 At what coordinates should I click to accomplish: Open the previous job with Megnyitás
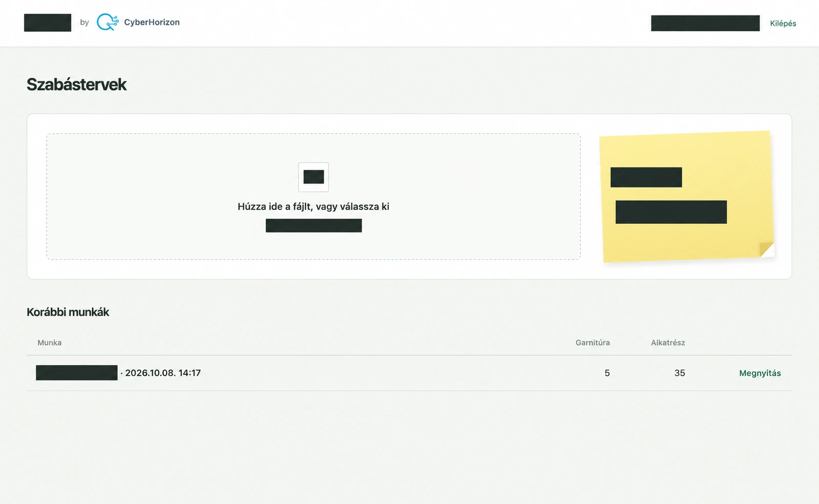pyautogui.click(x=760, y=373)
